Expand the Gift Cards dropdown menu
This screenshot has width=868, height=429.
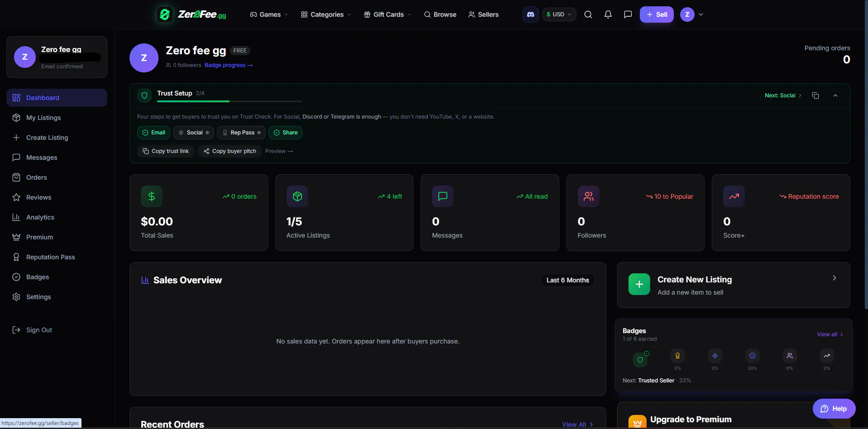click(x=388, y=14)
